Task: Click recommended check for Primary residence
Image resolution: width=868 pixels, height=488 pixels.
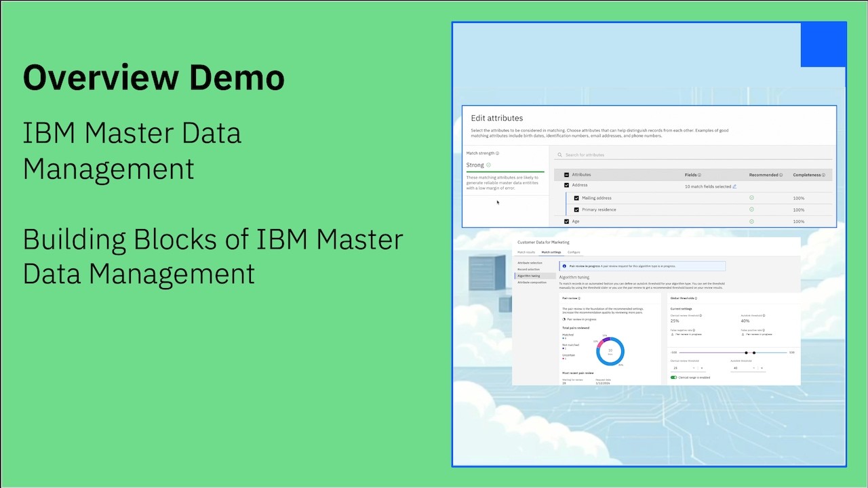Action: click(x=751, y=209)
